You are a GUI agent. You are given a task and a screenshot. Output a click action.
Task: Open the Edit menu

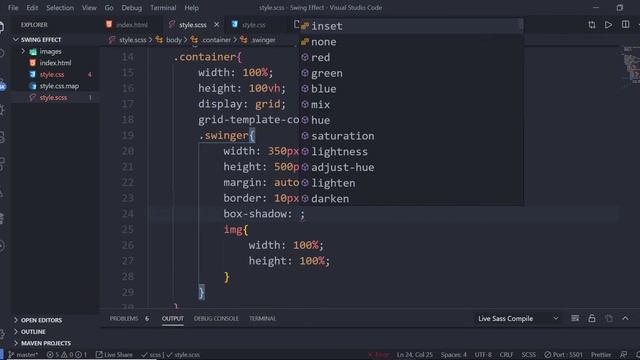tap(32, 8)
